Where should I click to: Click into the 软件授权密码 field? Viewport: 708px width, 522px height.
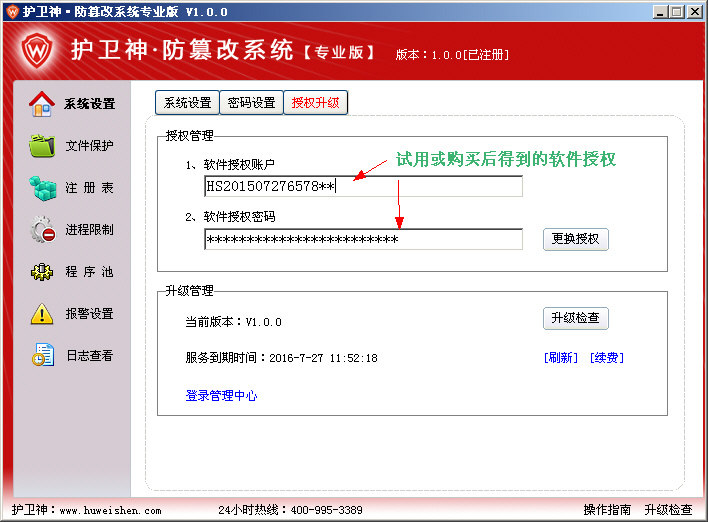pos(363,240)
